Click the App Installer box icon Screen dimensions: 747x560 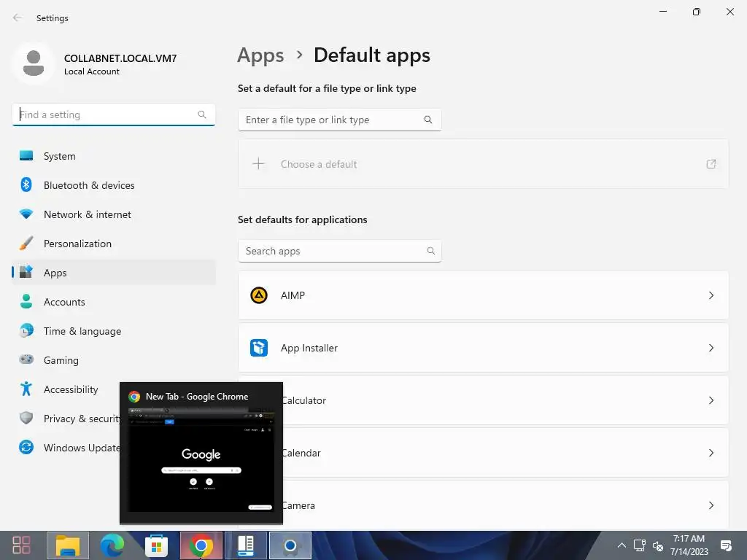[x=259, y=348]
